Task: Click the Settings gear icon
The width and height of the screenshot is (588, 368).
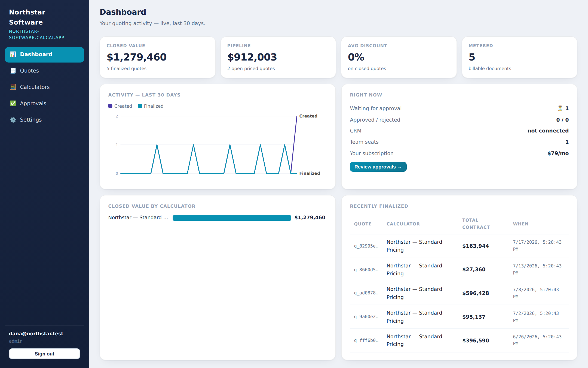Action: click(x=13, y=120)
